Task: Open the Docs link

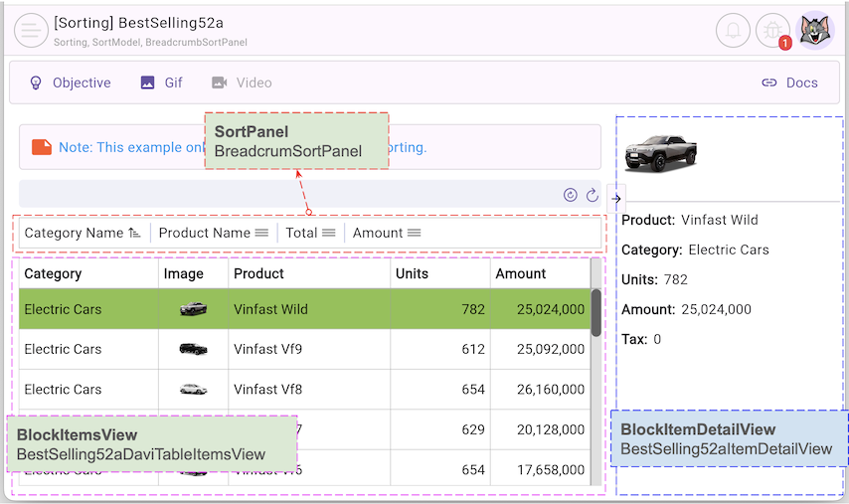Action: (x=789, y=83)
